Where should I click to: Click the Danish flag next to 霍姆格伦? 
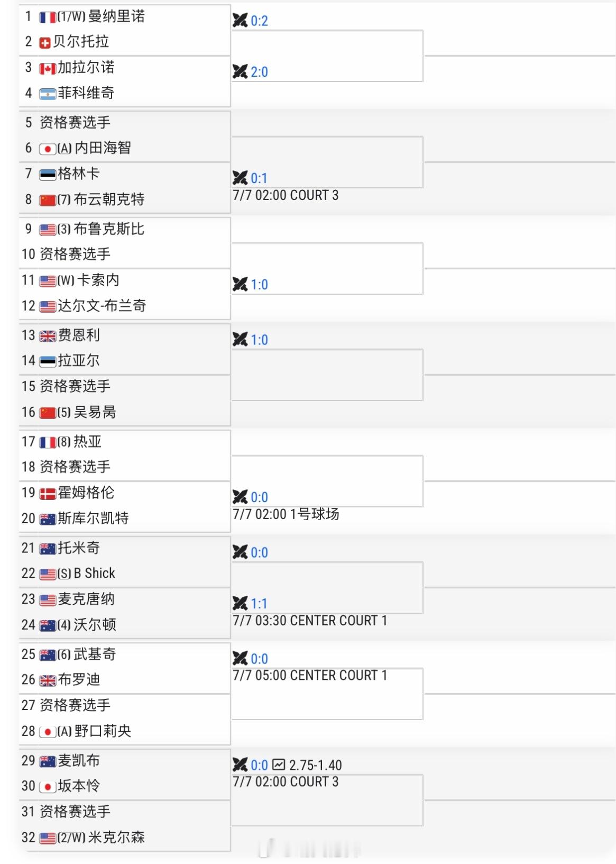point(48,494)
